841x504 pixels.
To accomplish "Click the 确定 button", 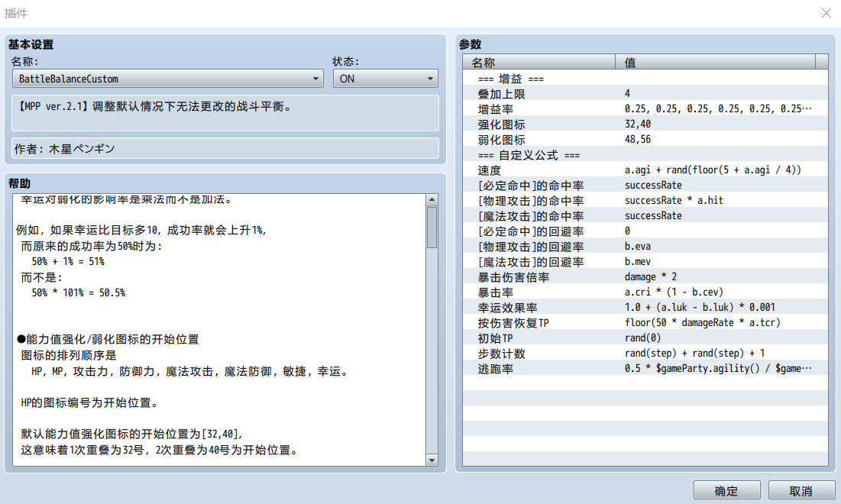I will tap(726, 490).
